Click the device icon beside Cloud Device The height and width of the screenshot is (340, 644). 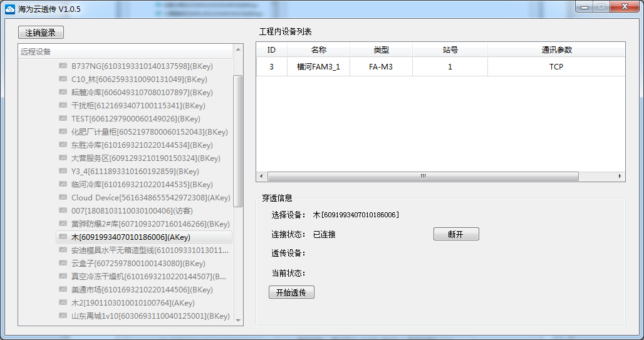click(x=63, y=197)
